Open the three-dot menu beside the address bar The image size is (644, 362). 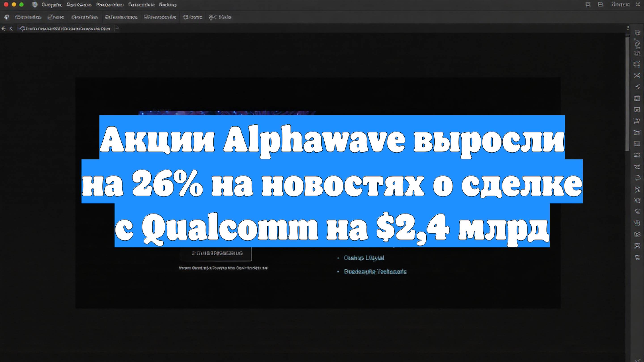(x=628, y=28)
